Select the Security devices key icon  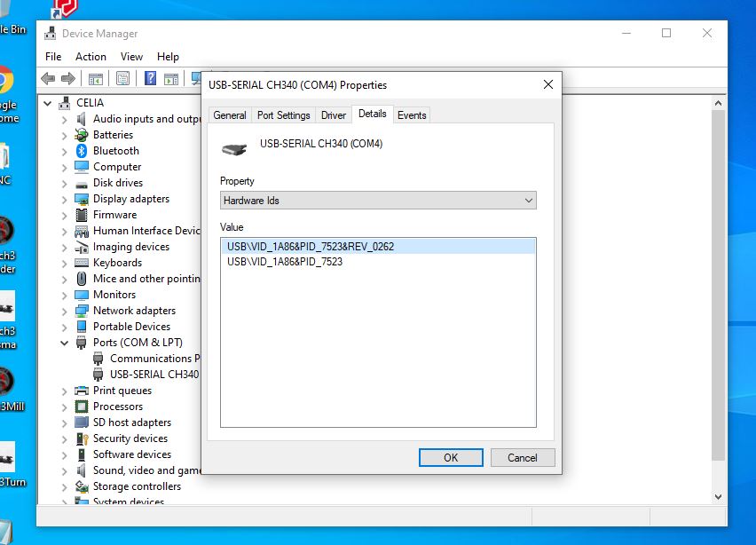pos(82,438)
